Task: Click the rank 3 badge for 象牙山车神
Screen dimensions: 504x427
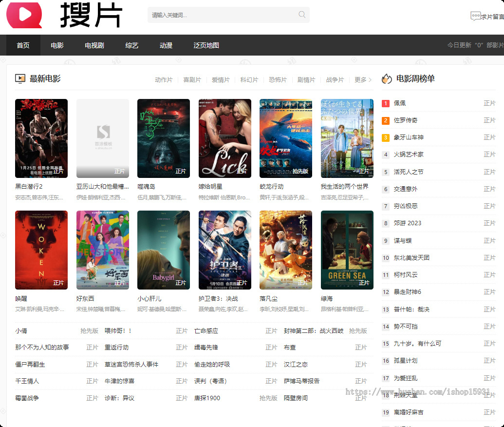Action: (386, 137)
